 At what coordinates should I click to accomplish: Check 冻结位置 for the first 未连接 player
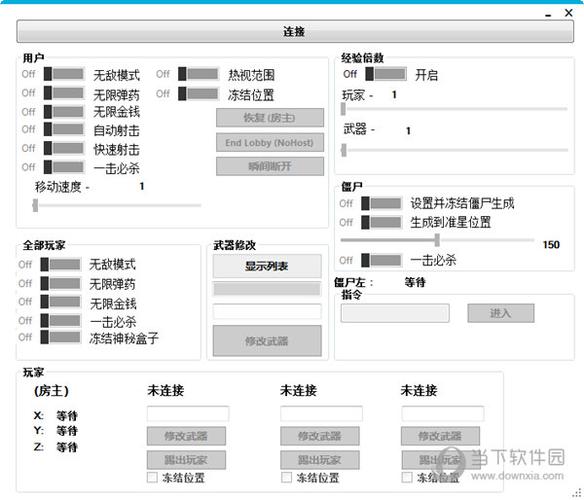[x=152, y=478]
